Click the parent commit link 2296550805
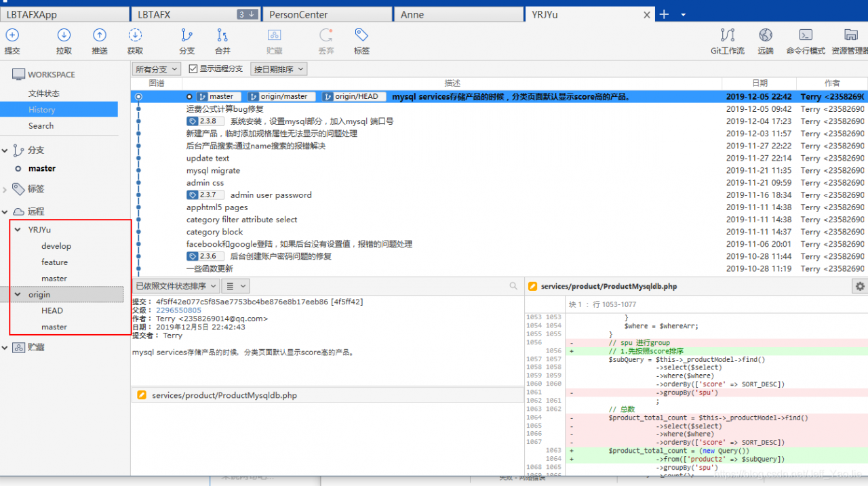This screenshot has width=868, height=486. (178, 310)
